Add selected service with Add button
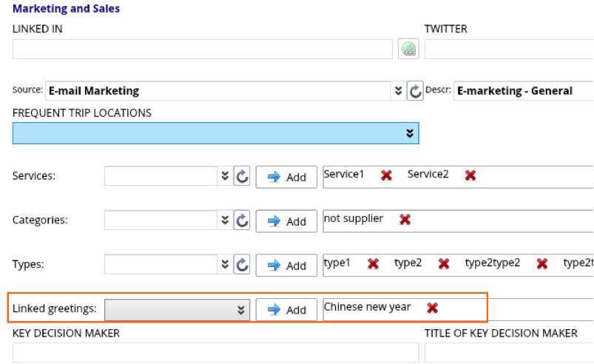594x364 pixels. click(286, 177)
